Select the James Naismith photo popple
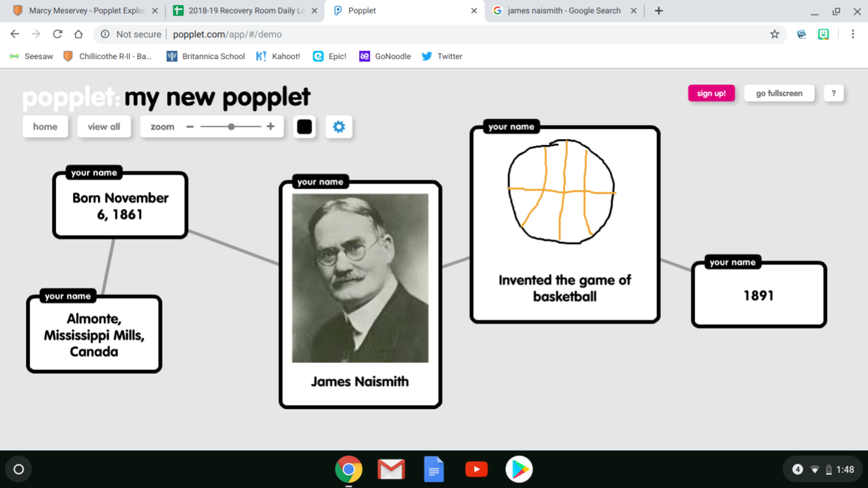The width and height of the screenshot is (868, 488). [360, 278]
